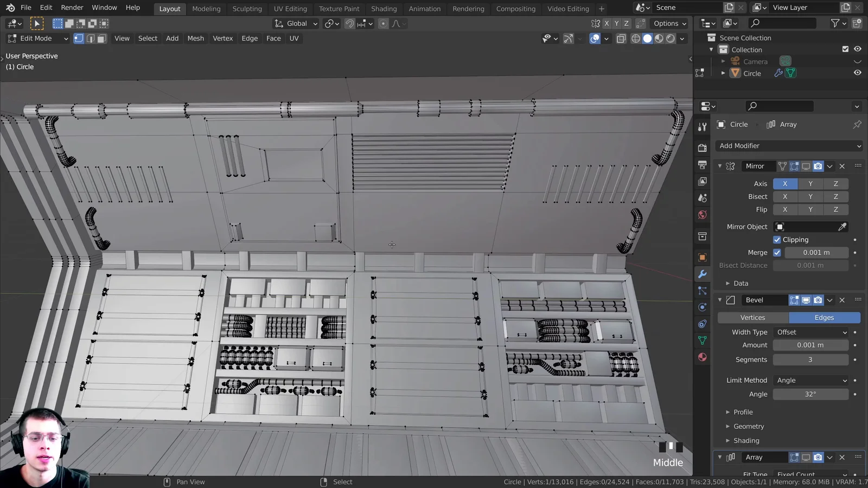
Task: Open the Material Properties sphere icon
Action: [702, 357]
